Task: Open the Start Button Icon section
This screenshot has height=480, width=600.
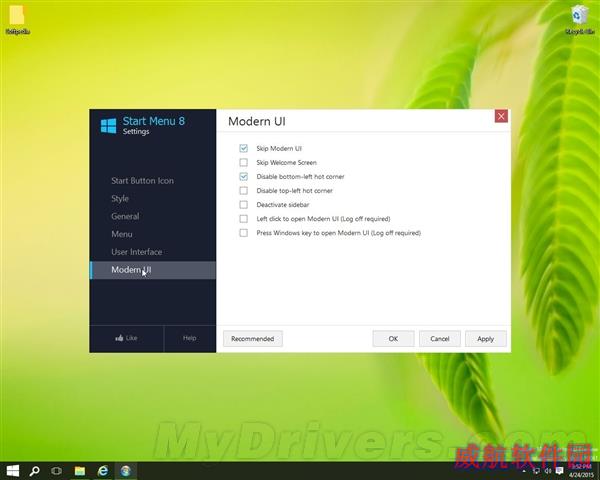Action: pos(142,181)
